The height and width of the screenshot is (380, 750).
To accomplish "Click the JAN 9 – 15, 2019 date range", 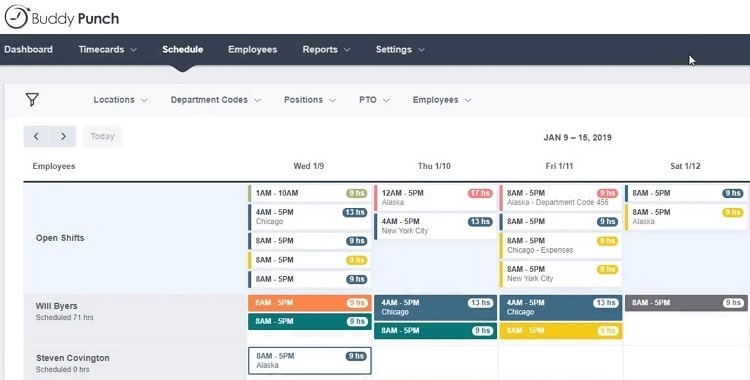I will click(577, 137).
